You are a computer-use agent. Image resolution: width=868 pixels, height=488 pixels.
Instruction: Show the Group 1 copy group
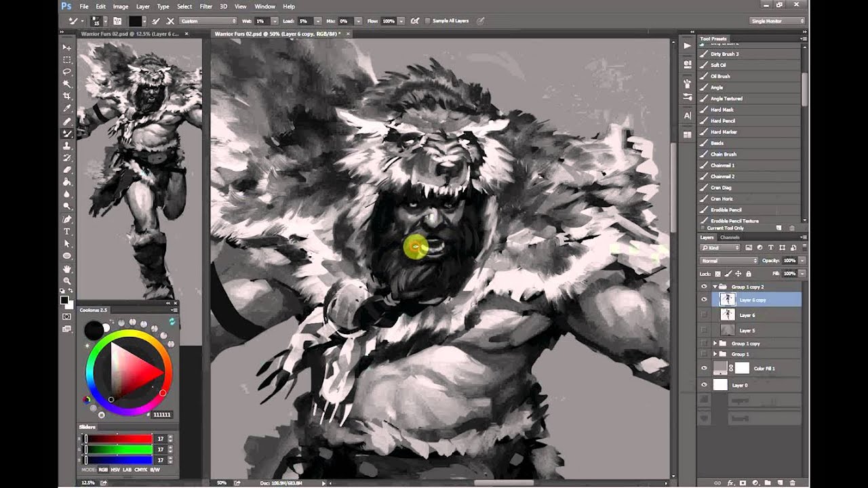(x=704, y=344)
